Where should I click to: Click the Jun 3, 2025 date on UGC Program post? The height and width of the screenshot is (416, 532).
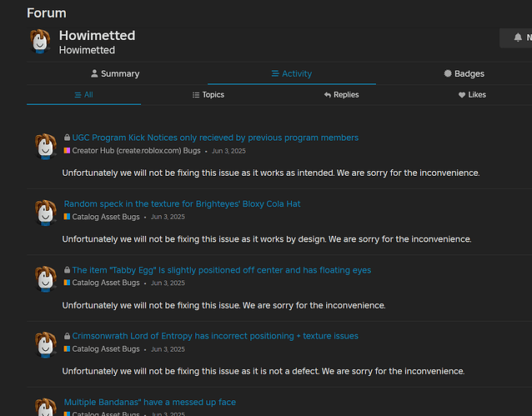228,151
